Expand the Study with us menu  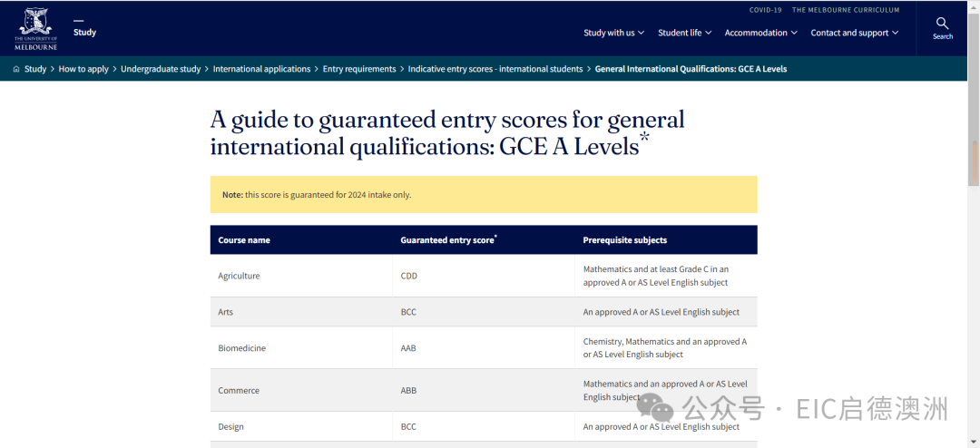pyautogui.click(x=613, y=33)
